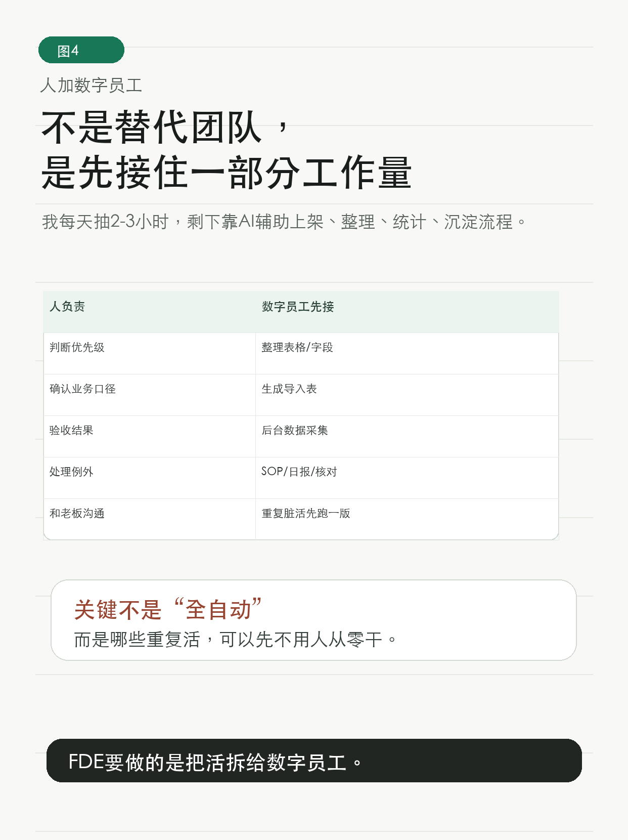This screenshot has height=840, width=628.
Task: Select the cell SOP/日报/核对
Action: [x=407, y=478]
